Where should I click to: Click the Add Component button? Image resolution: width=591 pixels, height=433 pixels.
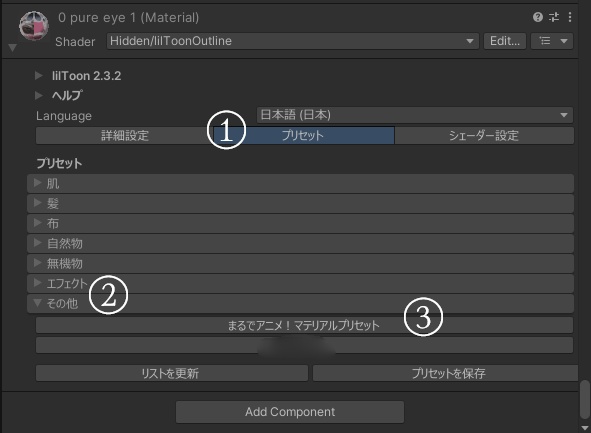[290, 412]
